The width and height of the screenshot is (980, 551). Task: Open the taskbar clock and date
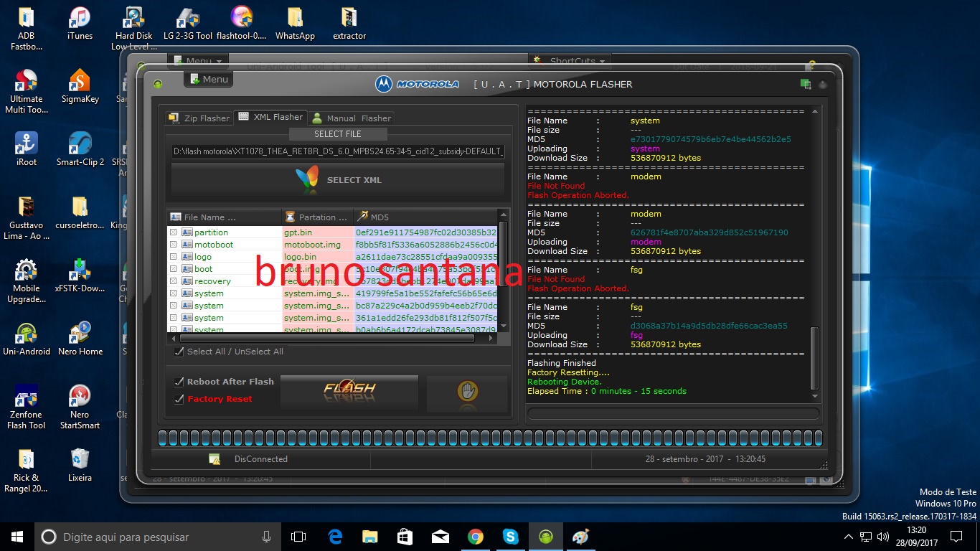coord(916,537)
